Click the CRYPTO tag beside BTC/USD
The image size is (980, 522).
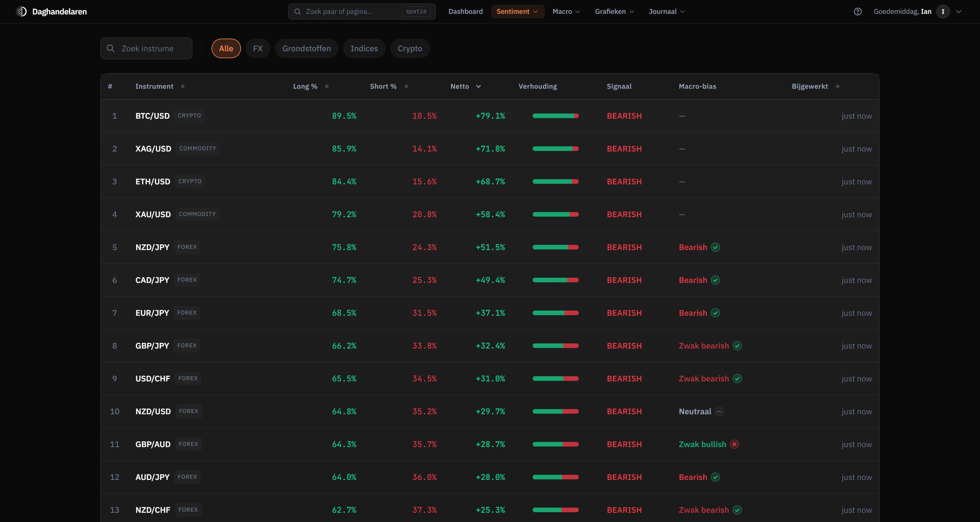[x=189, y=116]
